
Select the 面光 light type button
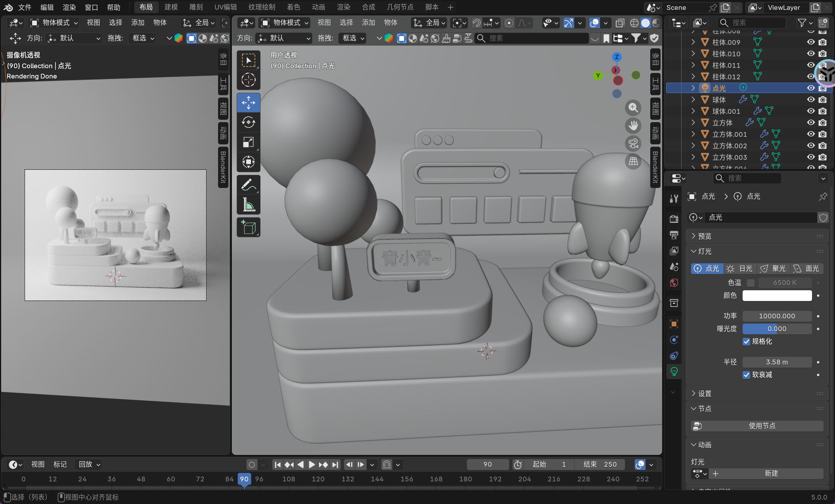(x=806, y=268)
